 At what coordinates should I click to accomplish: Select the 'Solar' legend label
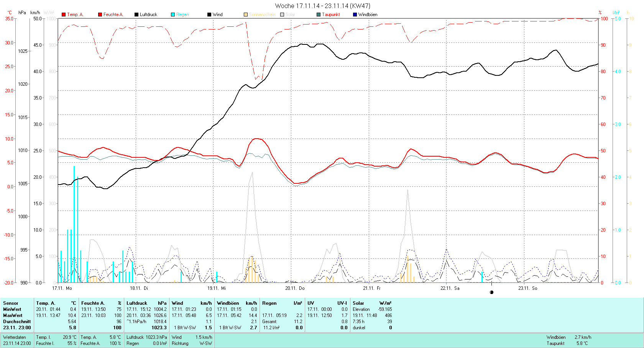pyautogui.click(x=290, y=15)
